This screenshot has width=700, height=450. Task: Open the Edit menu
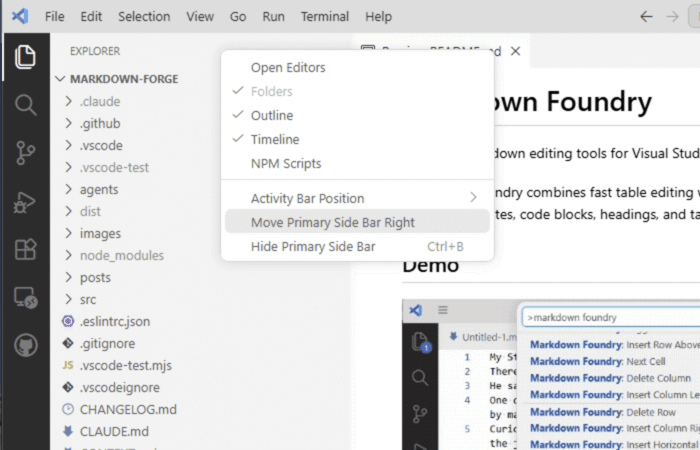tap(91, 17)
